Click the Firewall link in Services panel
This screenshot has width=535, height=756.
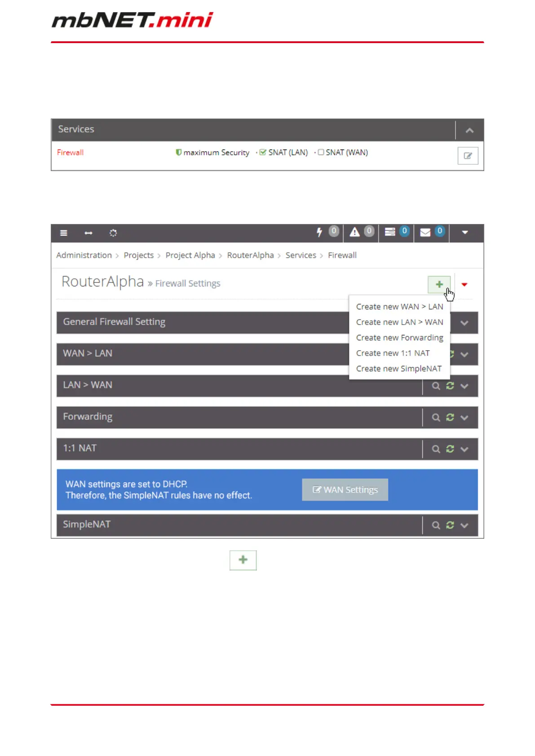pos(70,152)
